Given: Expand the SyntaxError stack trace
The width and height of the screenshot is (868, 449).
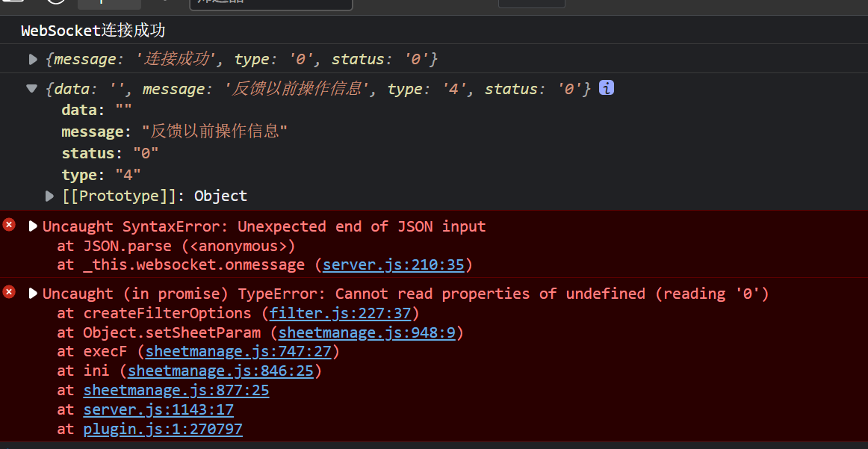Looking at the screenshot, I should click(33, 226).
